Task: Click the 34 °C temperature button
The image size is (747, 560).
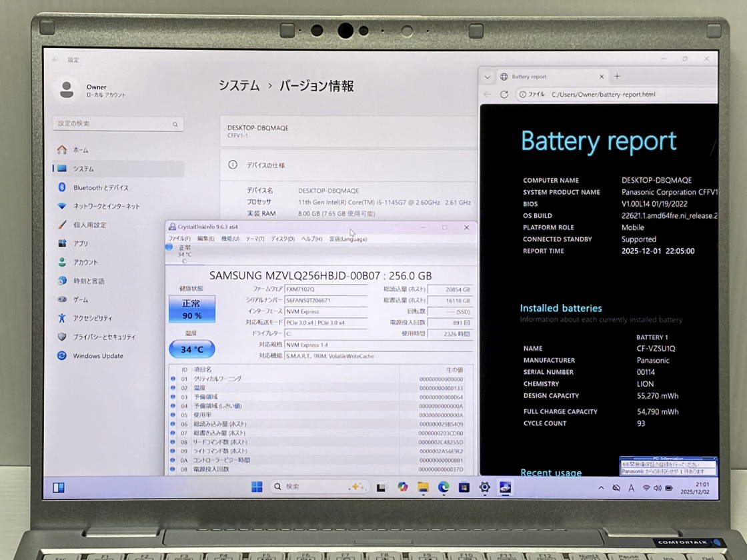Action: click(191, 349)
